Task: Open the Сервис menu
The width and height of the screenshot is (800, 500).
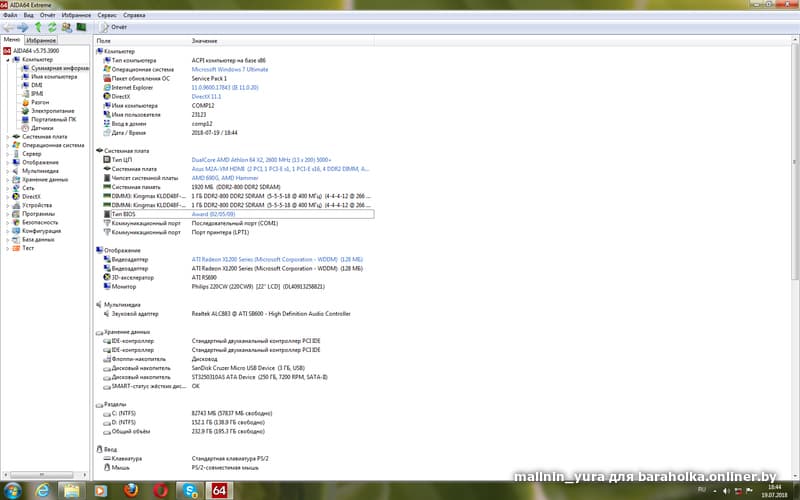Action: [x=107, y=15]
